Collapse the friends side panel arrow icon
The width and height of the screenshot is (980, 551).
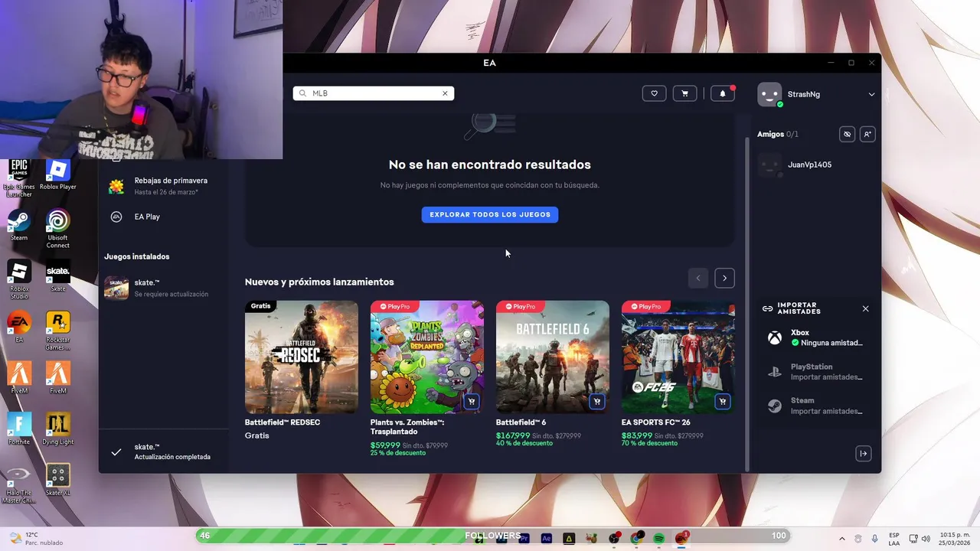click(864, 454)
